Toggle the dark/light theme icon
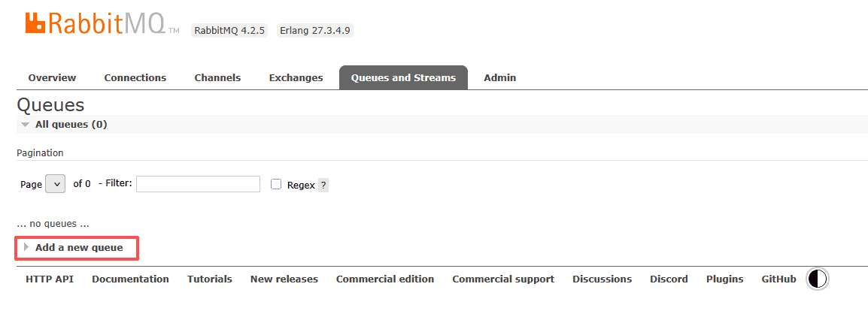 817,279
